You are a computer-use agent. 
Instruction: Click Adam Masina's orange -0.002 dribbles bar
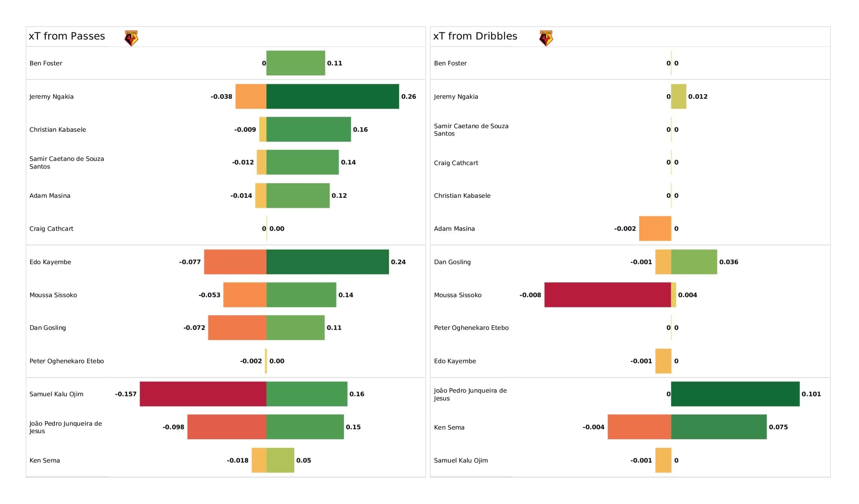pyautogui.click(x=655, y=229)
